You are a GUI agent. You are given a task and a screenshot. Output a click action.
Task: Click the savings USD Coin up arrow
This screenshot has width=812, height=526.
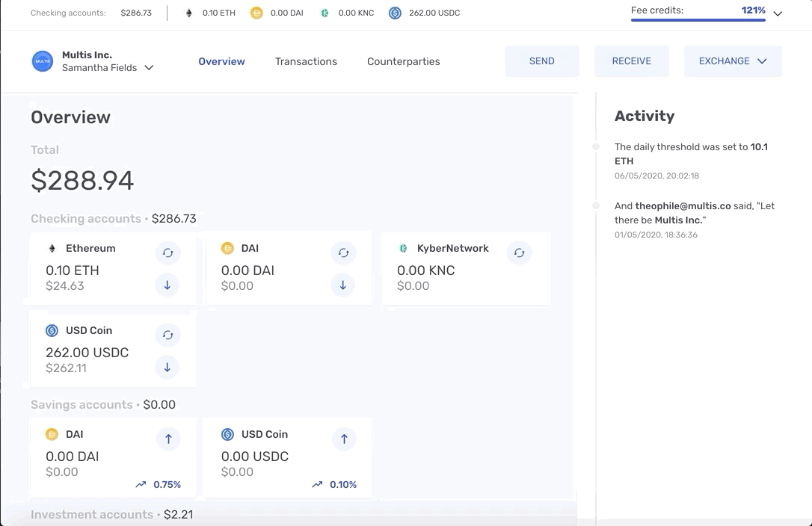click(x=344, y=439)
